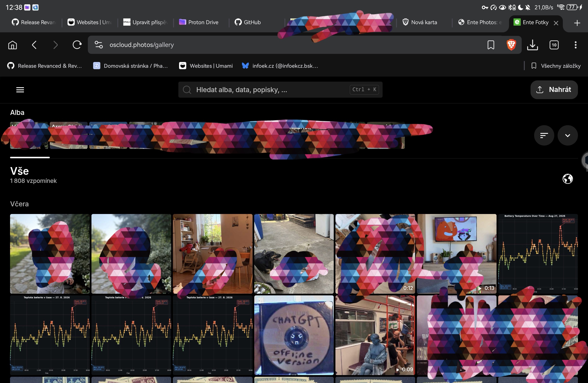Screen dimensions: 588x383
Task: Open infoek.cz Bluesky bookmark
Action: (280, 66)
